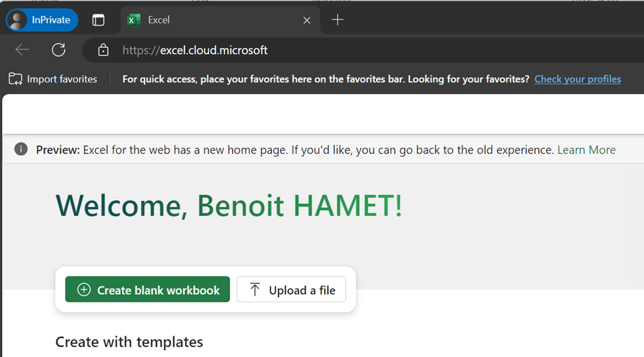Open the Check your profiles link
Screen dimensions: 644x357
coord(577,79)
